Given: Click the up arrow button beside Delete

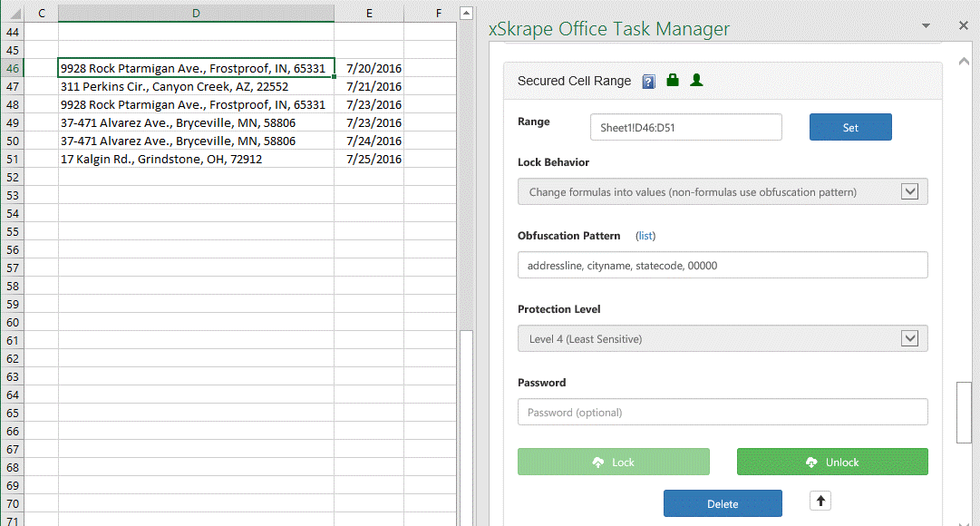Looking at the screenshot, I should 820,501.
